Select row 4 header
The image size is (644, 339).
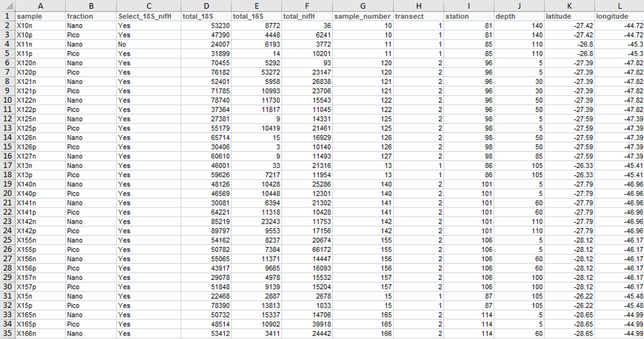click(x=7, y=44)
